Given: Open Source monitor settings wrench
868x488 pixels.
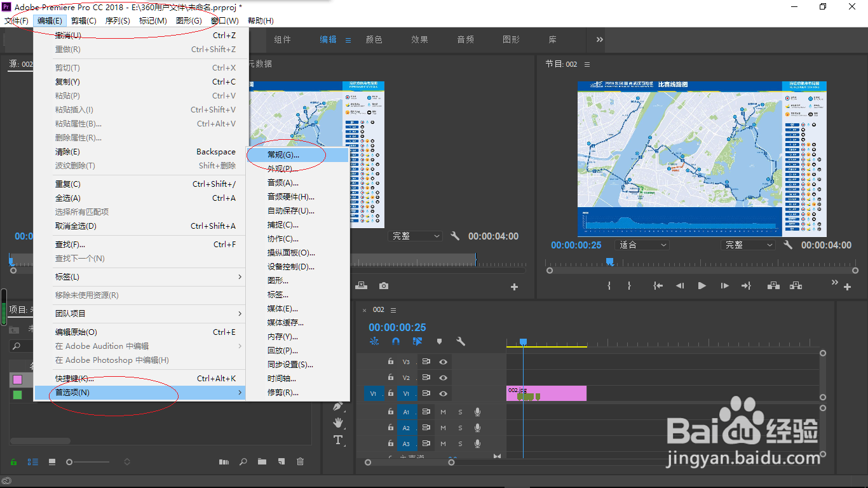Looking at the screenshot, I should 455,236.
